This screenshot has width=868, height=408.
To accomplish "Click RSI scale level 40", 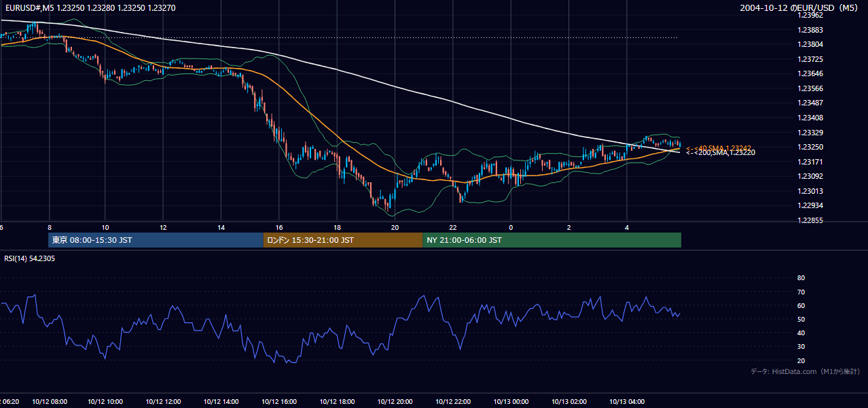I will point(801,333).
